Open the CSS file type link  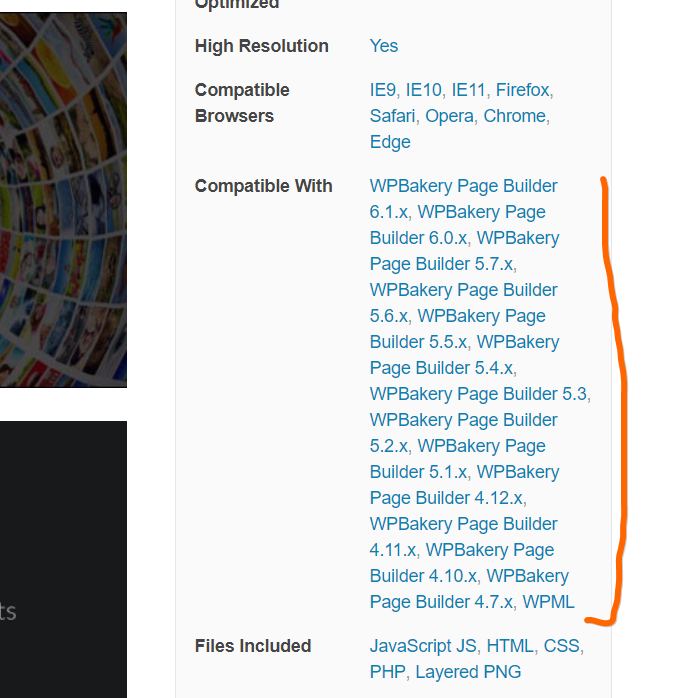pyautogui.click(x=561, y=646)
